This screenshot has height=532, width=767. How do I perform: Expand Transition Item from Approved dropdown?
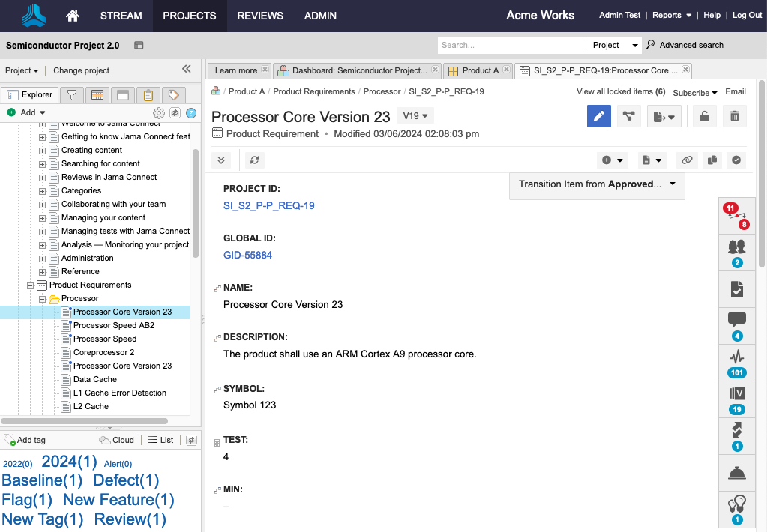[x=597, y=184]
